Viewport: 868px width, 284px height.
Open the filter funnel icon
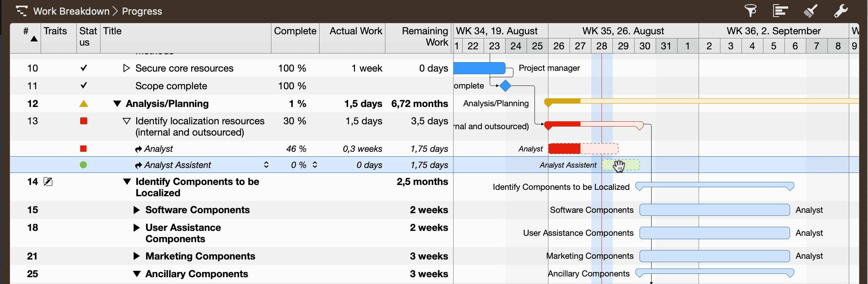(x=750, y=11)
